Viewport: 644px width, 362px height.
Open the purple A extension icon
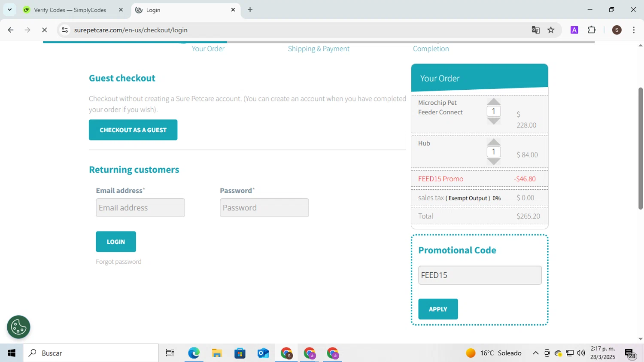574,30
